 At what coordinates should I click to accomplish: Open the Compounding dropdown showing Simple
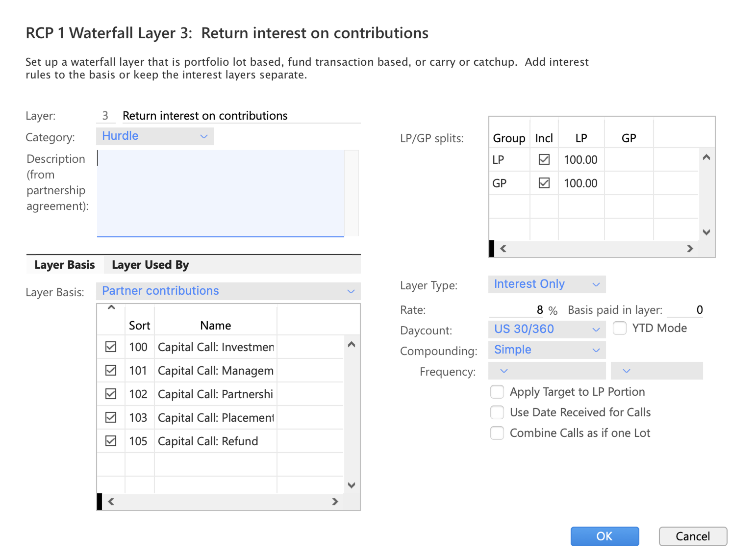click(547, 350)
